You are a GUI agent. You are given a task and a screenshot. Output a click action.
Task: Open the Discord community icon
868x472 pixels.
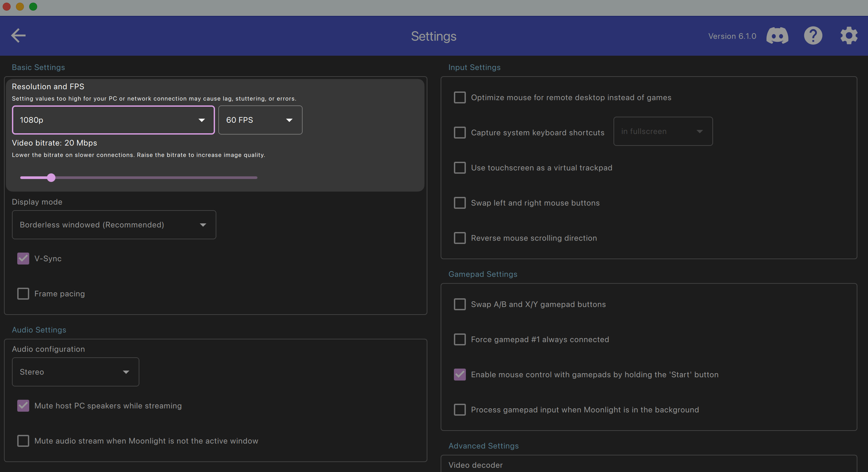[777, 36]
